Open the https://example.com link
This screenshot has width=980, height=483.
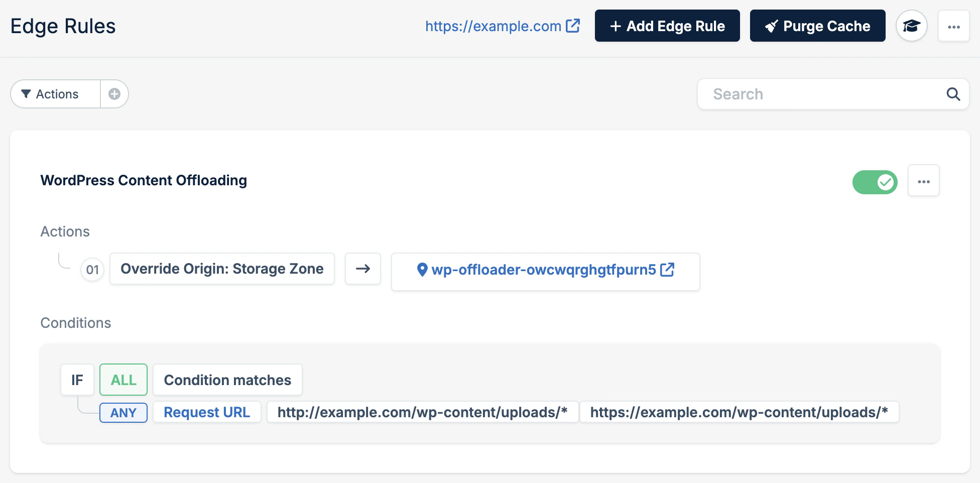[493, 26]
